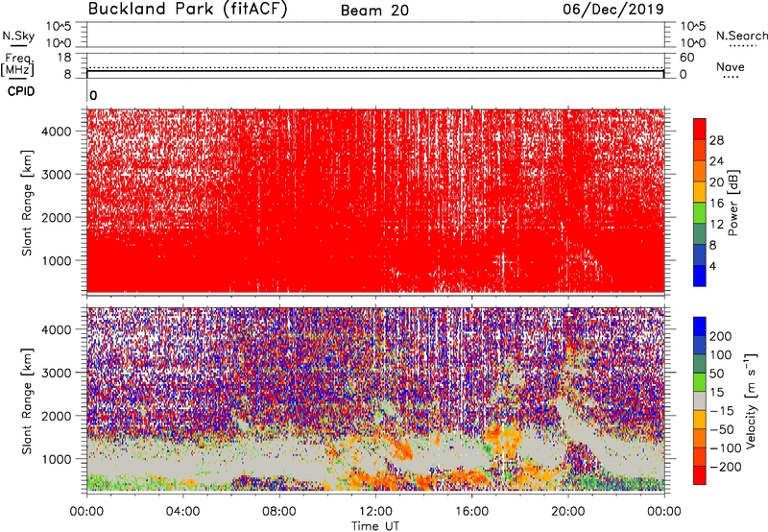The width and height of the screenshot is (768, 532).
Task: Click the Time UT axis label
Action: (x=375, y=526)
